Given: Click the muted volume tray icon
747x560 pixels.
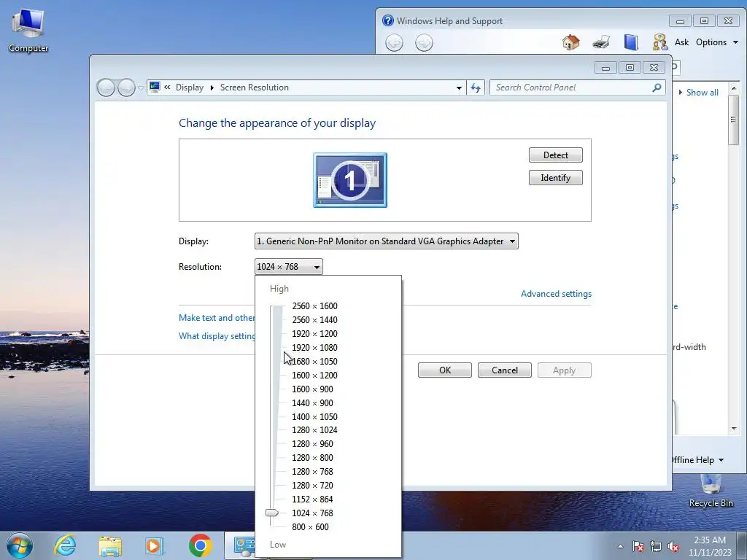Looking at the screenshot, I should coord(673,546).
